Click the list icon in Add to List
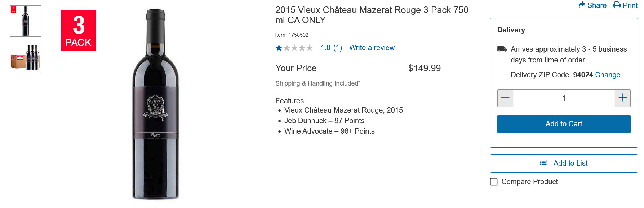644x208 pixels. (x=543, y=163)
